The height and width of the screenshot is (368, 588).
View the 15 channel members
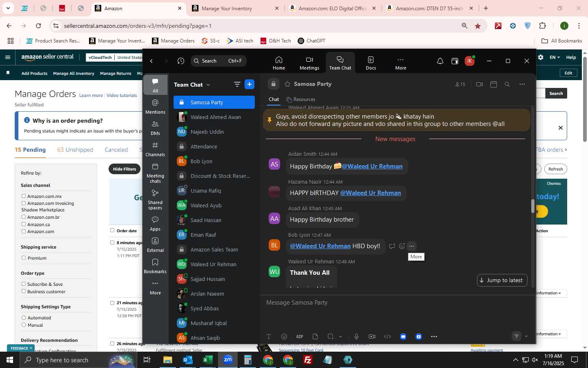click(x=460, y=84)
